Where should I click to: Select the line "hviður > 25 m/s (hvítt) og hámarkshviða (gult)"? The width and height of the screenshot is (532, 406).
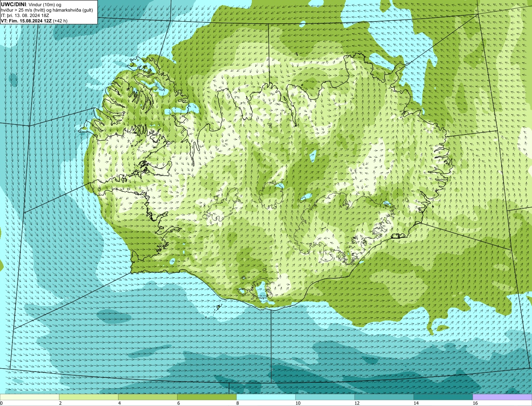[x=47, y=10]
